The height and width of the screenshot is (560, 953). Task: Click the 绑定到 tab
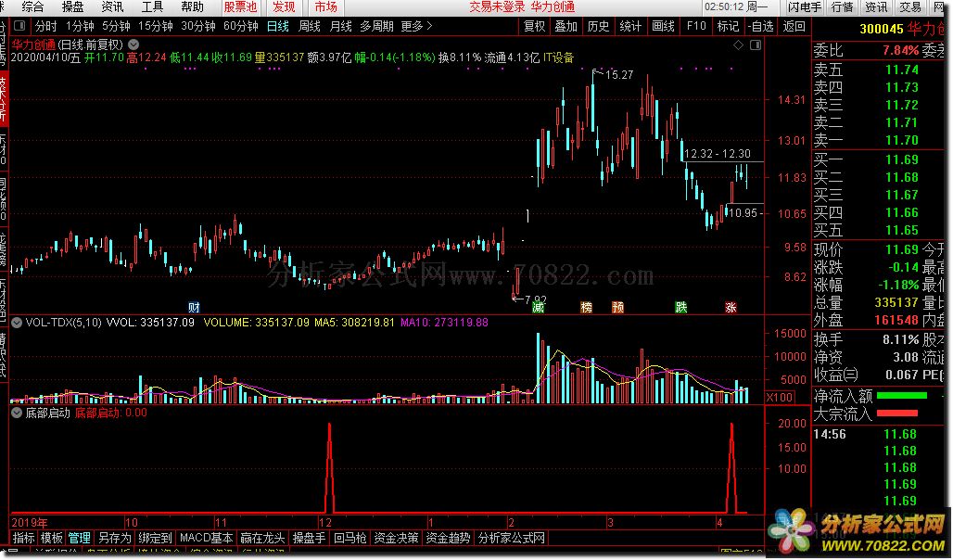pos(156,538)
